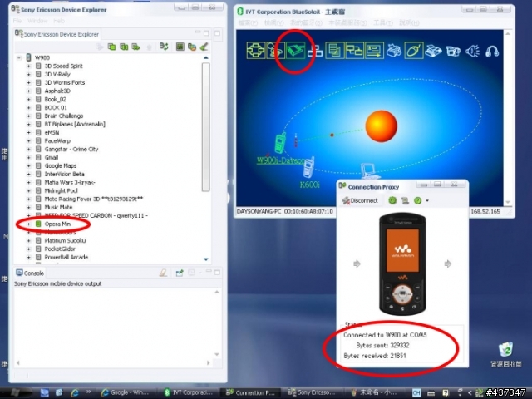
Task: Expand the Google Maps tree node
Action: coord(28,165)
